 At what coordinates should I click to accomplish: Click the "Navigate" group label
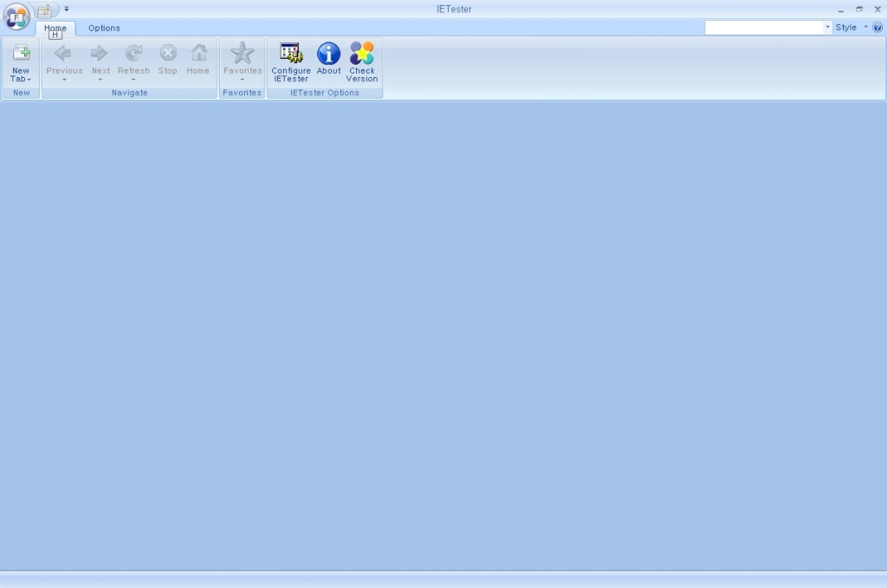[x=130, y=93]
